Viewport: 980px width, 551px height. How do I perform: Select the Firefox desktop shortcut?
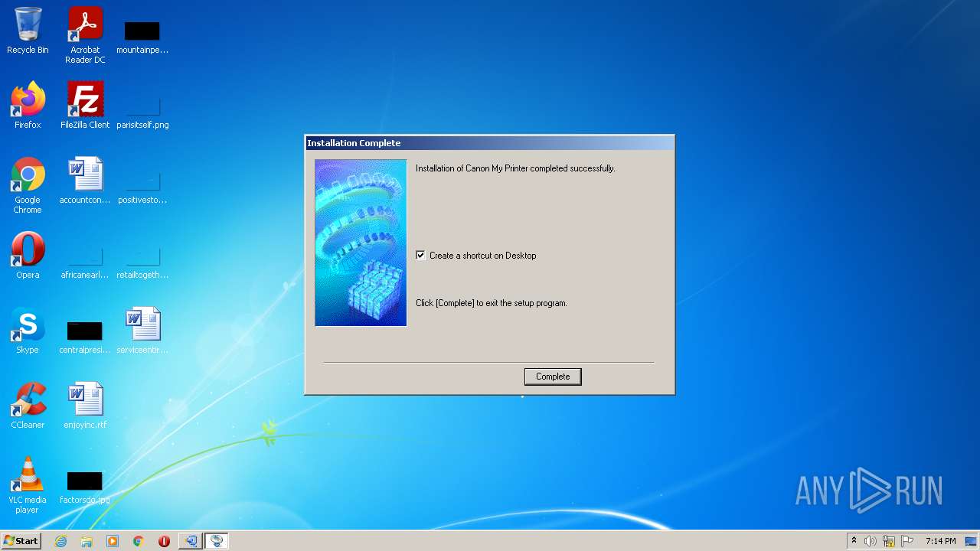pos(28,106)
